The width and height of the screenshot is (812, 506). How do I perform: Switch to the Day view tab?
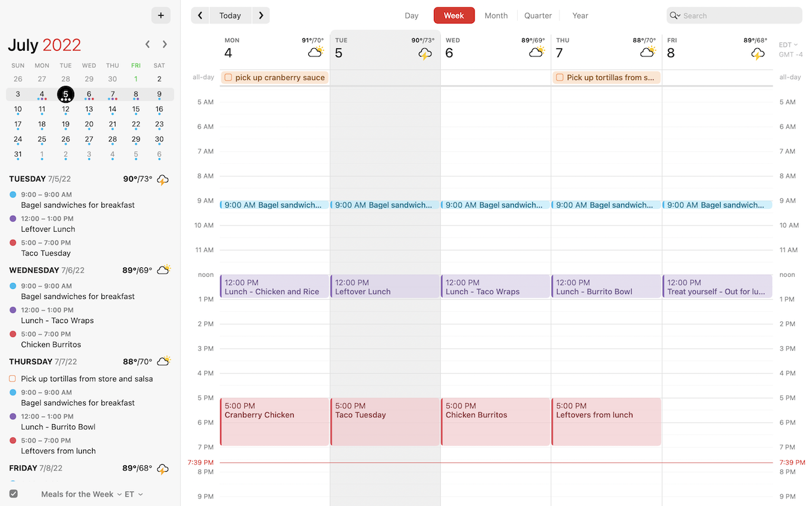point(412,15)
